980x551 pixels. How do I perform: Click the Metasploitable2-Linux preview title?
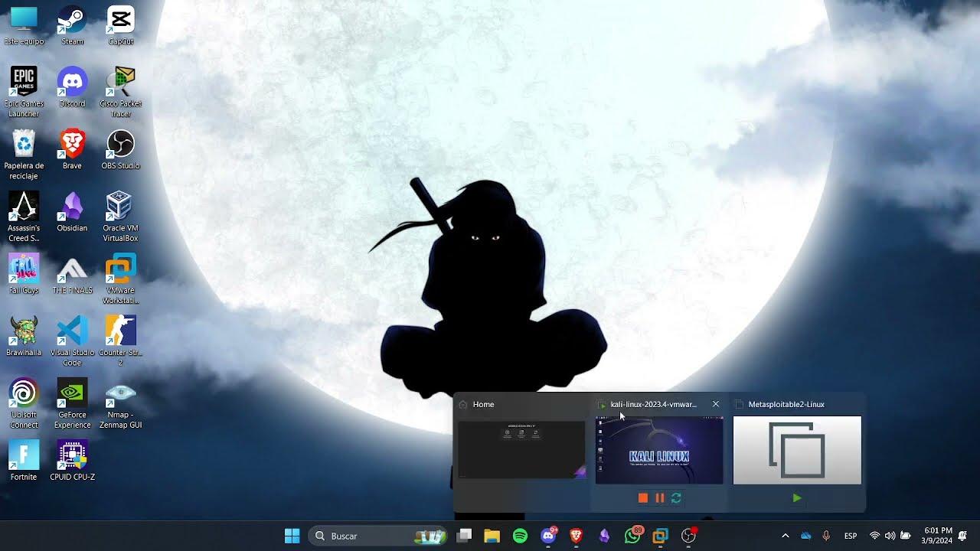tap(786, 404)
